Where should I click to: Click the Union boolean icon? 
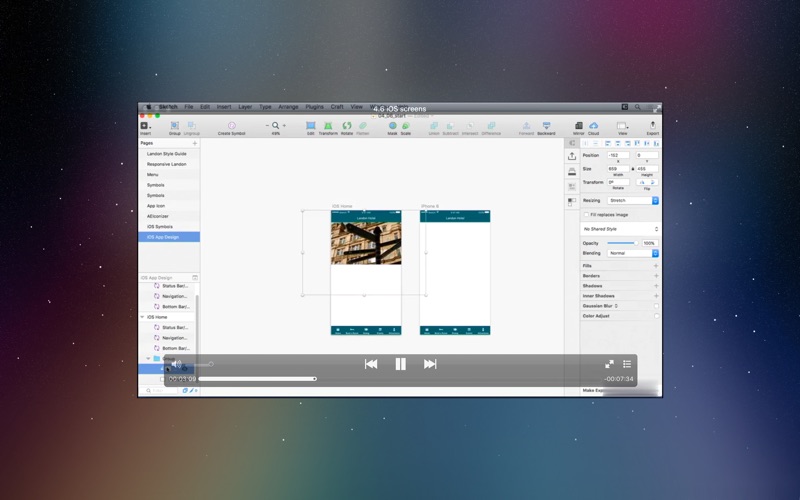[x=434, y=128]
